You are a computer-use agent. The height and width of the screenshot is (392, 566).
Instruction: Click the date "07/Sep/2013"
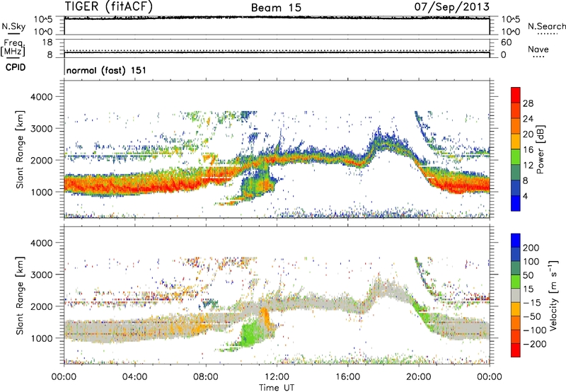tap(452, 7)
